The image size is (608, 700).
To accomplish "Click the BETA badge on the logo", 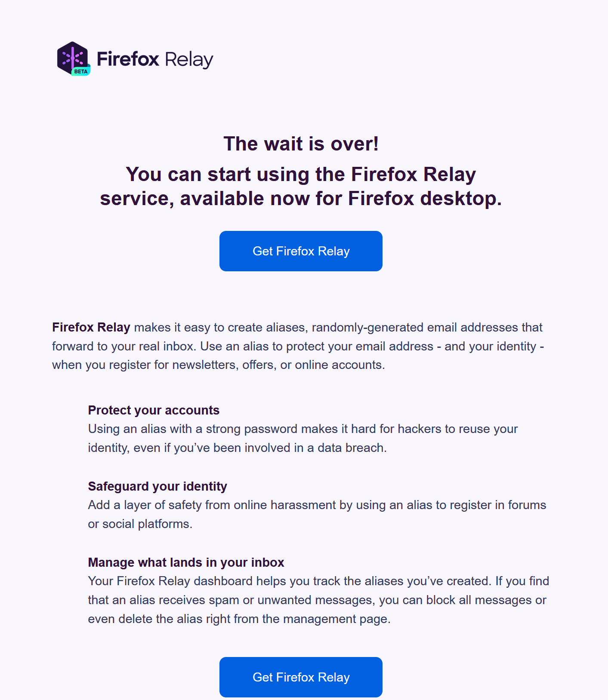I will [81, 71].
